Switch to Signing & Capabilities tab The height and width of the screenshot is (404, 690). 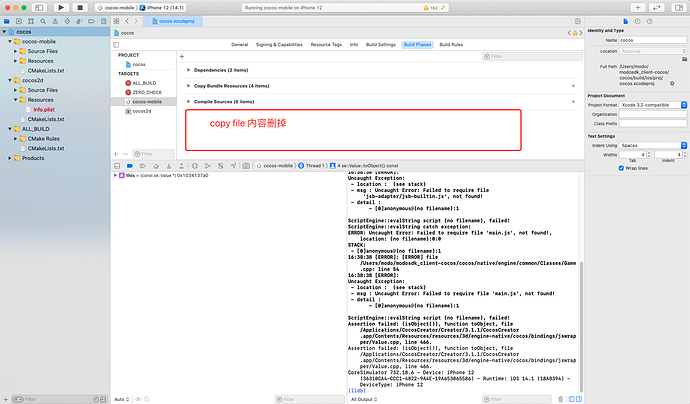tap(279, 44)
